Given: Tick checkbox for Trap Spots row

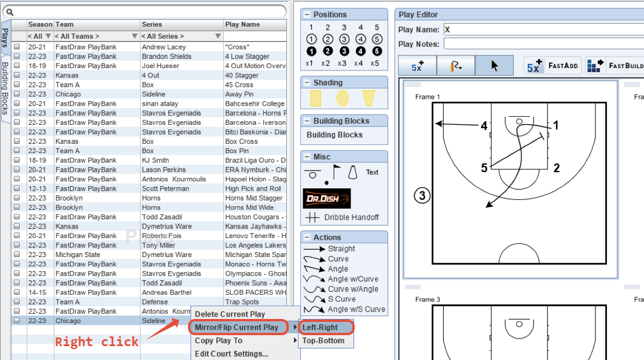Looking at the screenshot, I should 17,302.
